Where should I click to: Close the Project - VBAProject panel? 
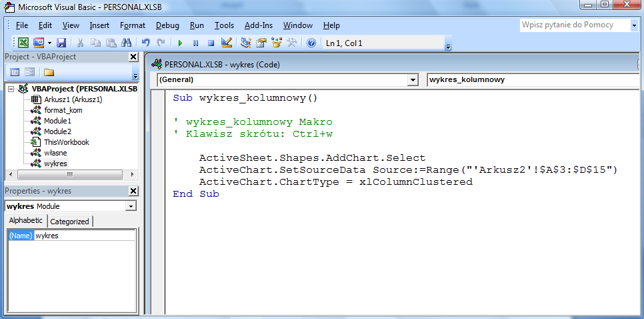coord(133,57)
